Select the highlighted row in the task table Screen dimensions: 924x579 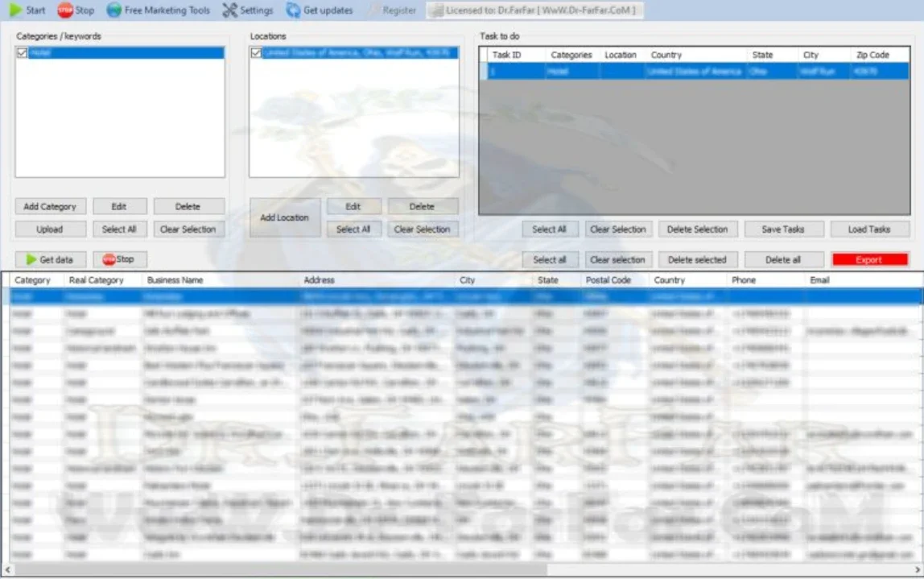tap(695, 72)
